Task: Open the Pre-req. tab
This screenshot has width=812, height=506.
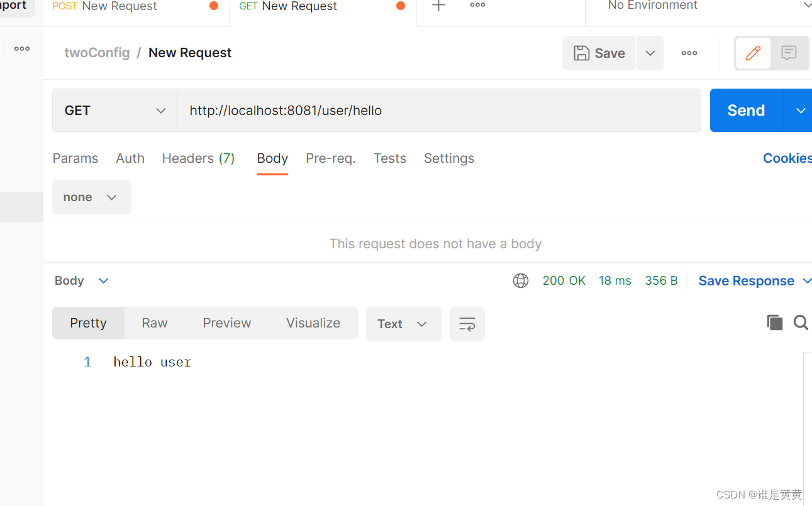Action: (331, 158)
